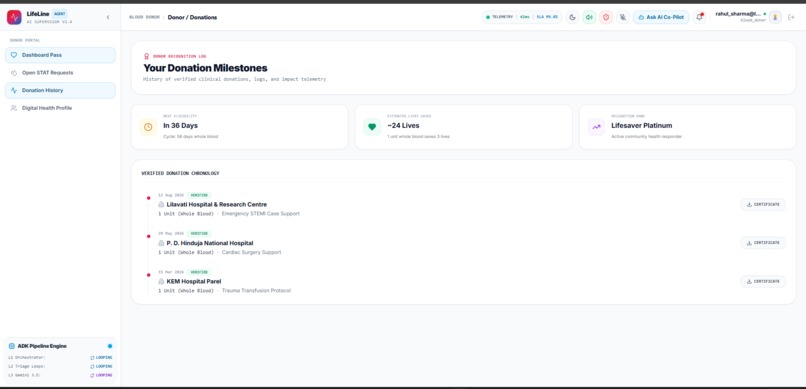Click LOOPING status for L2 Triage Loops
The height and width of the screenshot is (389, 806).
(101, 367)
